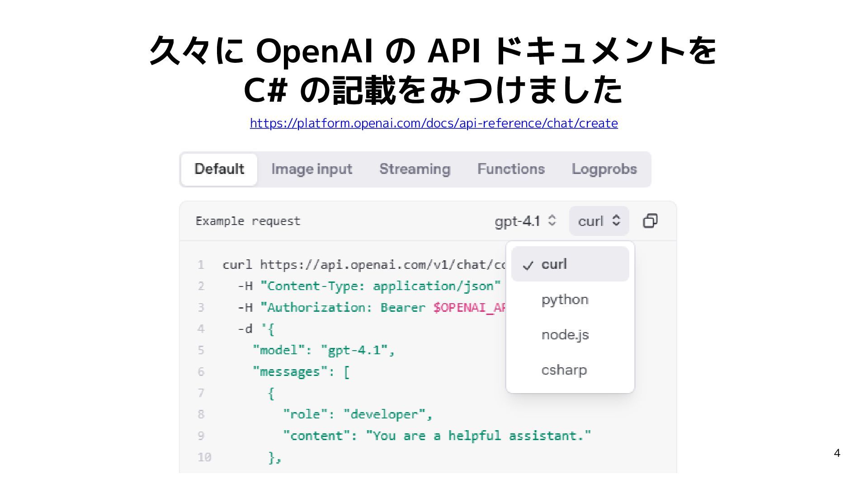The width and height of the screenshot is (868, 488).
Task: Open the gpt-4.1 model dropdown
Action: click(x=525, y=221)
